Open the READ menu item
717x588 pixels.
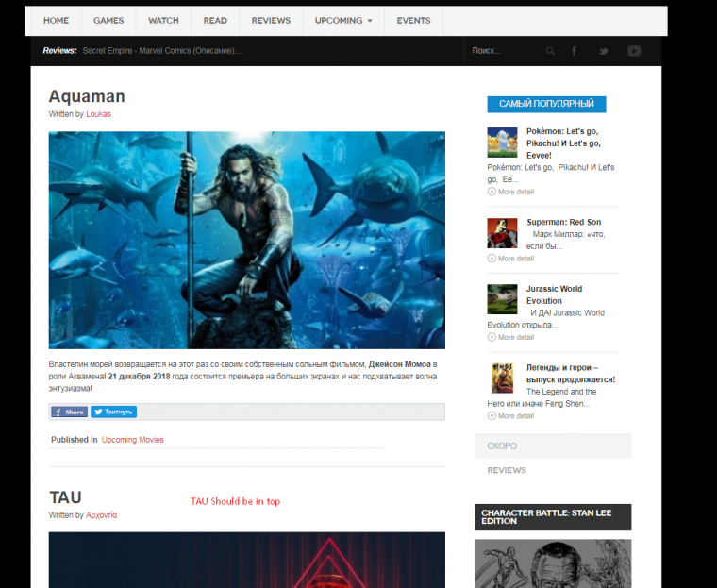tap(215, 21)
